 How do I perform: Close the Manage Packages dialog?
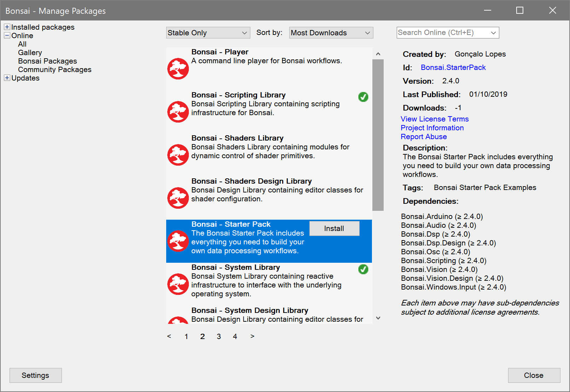coord(534,375)
